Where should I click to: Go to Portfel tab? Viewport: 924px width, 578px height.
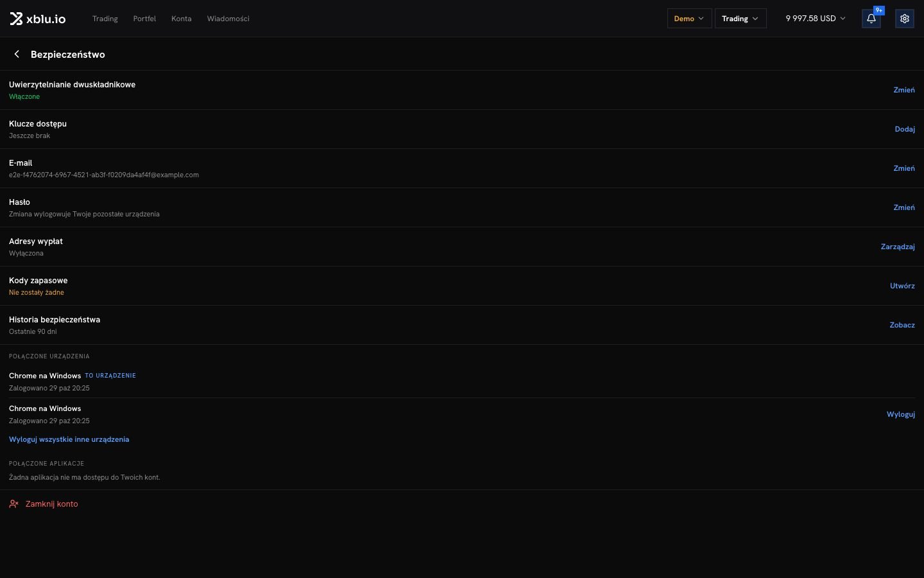click(144, 19)
